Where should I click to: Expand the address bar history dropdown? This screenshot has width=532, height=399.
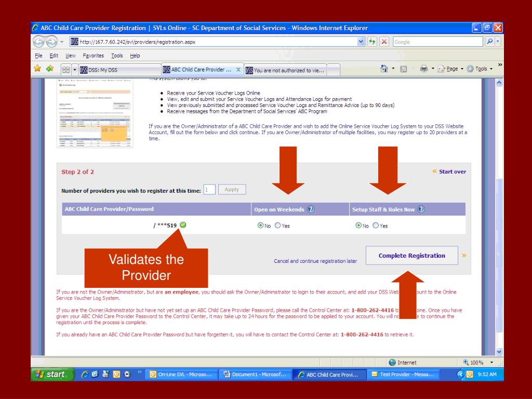pos(361,42)
